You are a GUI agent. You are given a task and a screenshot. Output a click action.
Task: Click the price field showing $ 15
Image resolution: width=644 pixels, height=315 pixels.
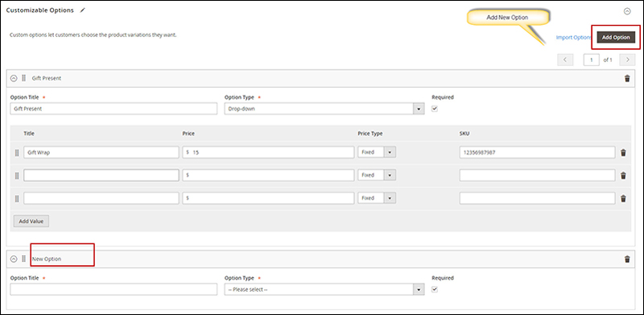click(268, 152)
